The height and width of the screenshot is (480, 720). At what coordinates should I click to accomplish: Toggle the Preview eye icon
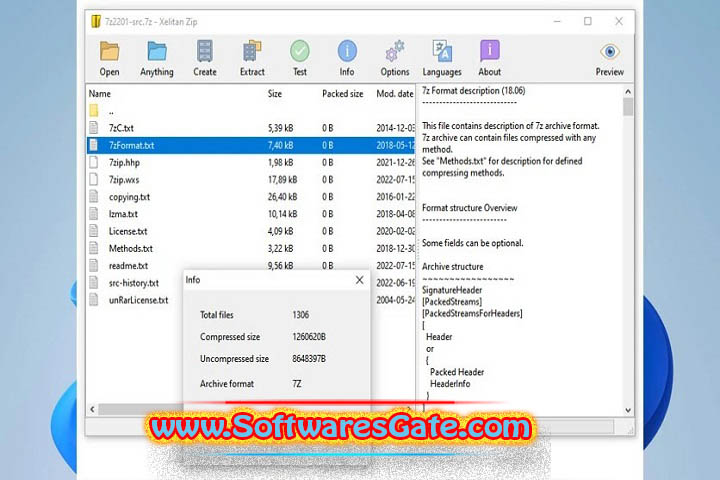click(610, 51)
